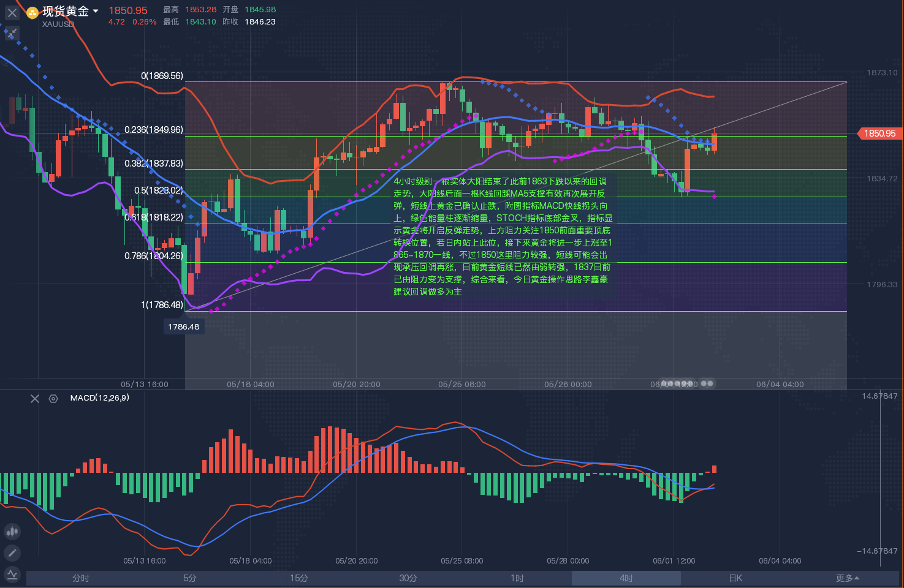904x588 pixels.
Task: Switch to the 日K daily chart
Action: (735, 578)
